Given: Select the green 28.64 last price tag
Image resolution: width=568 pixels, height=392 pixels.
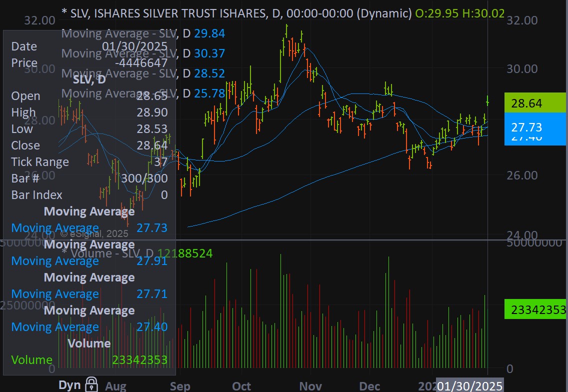Looking at the screenshot, I should 535,103.
